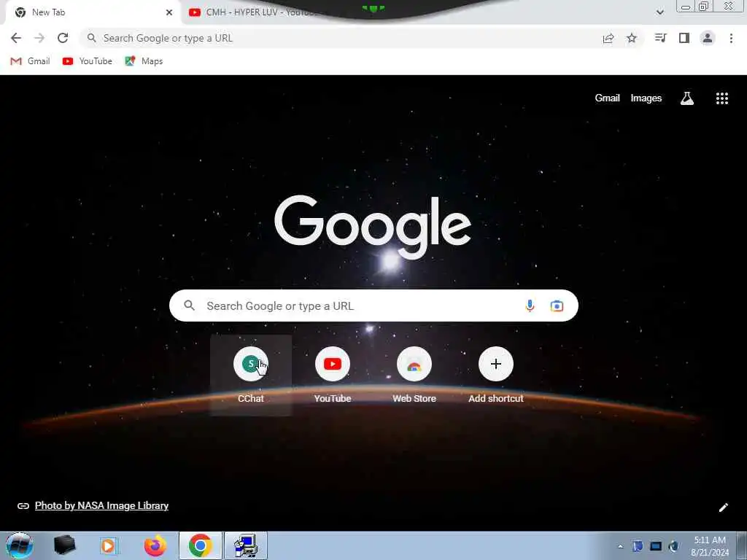Open the profile avatar menu
This screenshot has height=560, width=747.
click(708, 38)
